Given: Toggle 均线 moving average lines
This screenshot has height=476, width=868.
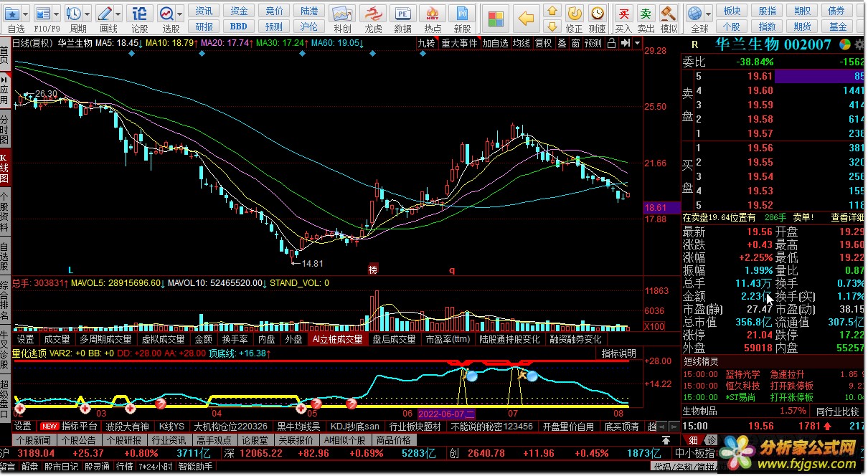Looking at the screenshot, I should pos(521,43).
